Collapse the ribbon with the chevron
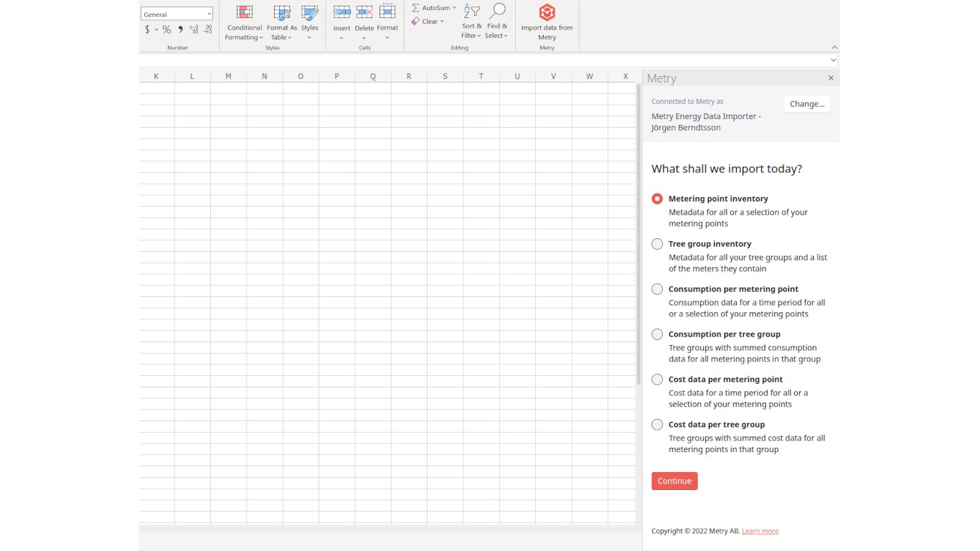The width and height of the screenshot is (980, 551). [834, 47]
